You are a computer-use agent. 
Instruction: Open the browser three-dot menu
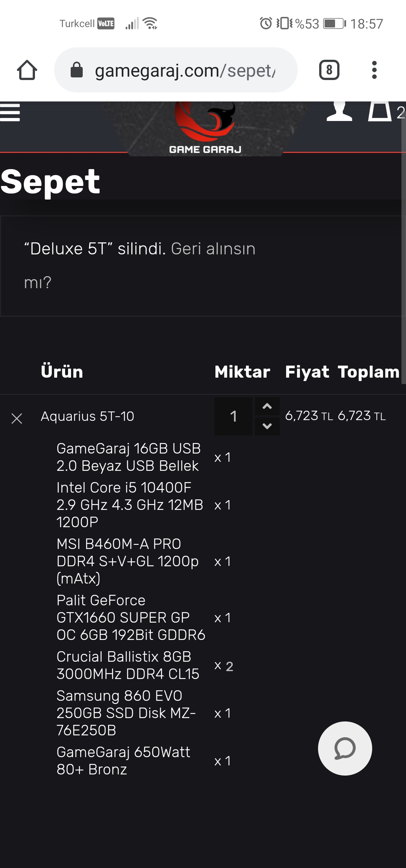374,70
